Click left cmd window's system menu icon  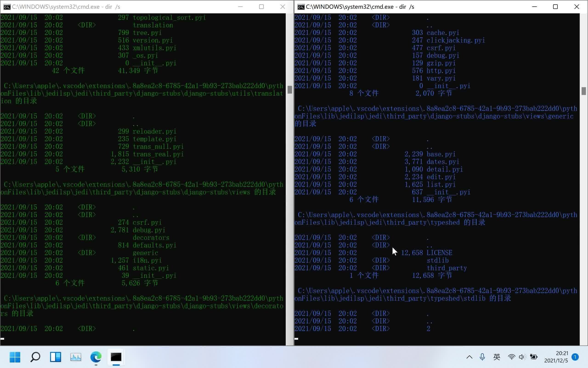pyautogui.click(x=7, y=7)
